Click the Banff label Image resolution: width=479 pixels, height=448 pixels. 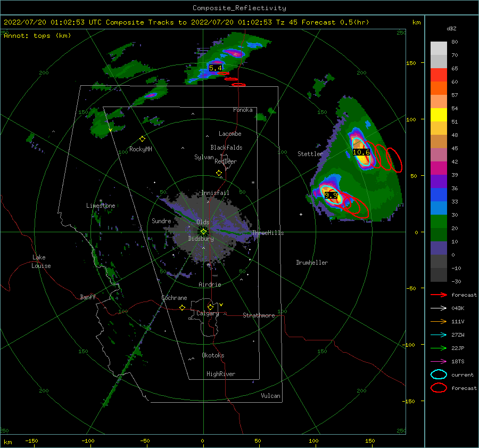coord(88,297)
